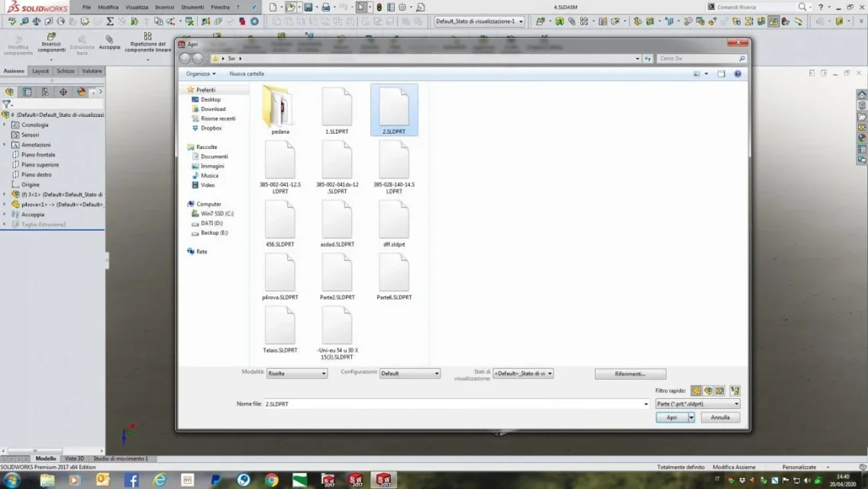Expand the Accoppia tree node
The image size is (868, 489).
point(5,214)
